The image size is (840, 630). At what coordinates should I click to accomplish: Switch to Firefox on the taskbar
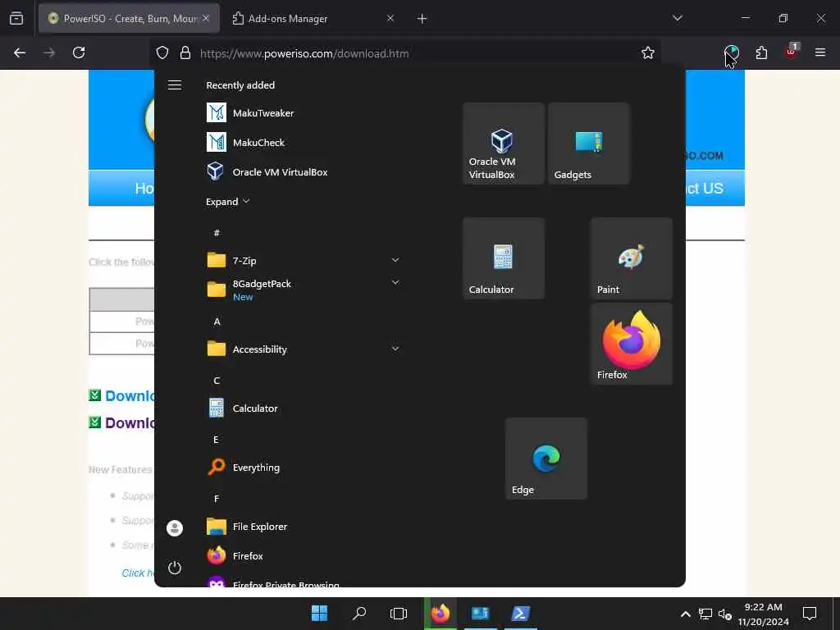pos(441,614)
